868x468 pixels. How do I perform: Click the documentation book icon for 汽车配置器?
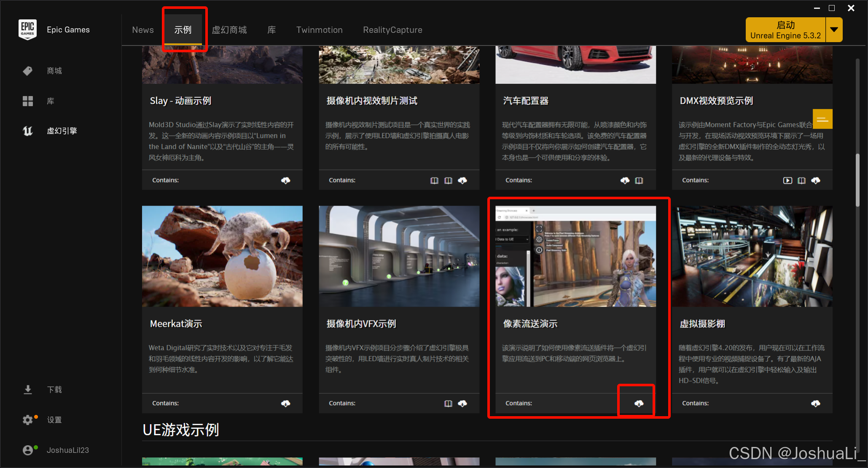tap(639, 180)
